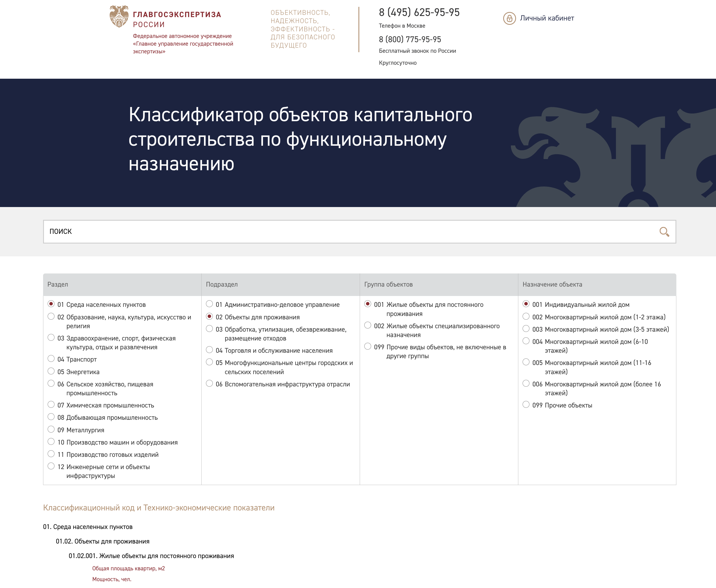Viewport: 716px width, 588px height.
Task: Click the 01.02. Объекты для проживания tree entry
Action: coord(102,541)
